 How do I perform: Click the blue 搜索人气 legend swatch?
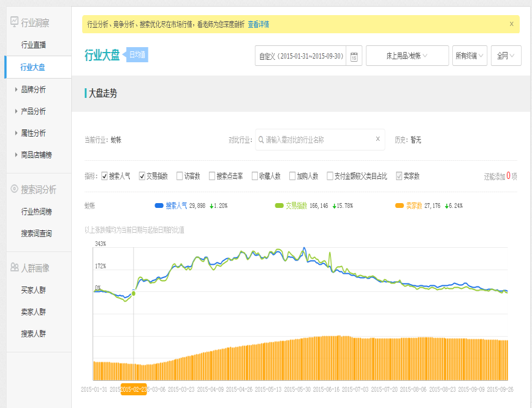pos(159,206)
